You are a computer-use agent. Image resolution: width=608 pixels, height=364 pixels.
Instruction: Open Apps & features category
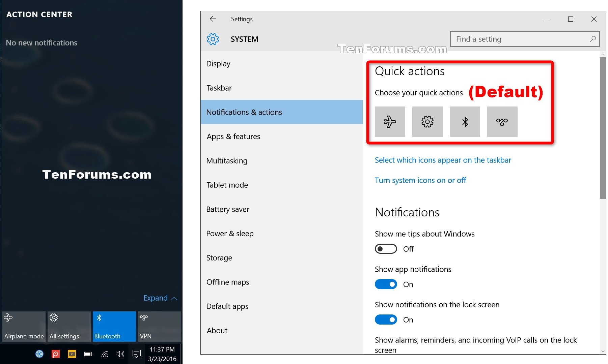point(281,136)
